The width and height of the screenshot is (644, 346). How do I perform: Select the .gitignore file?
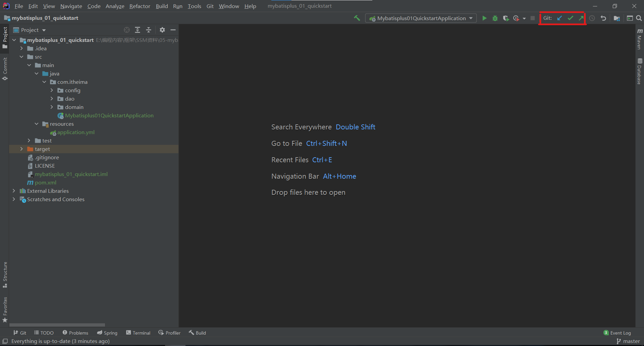pos(47,157)
